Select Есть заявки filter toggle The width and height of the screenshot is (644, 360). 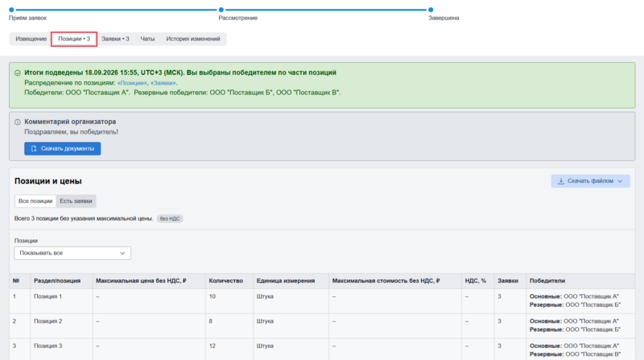click(x=76, y=201)
